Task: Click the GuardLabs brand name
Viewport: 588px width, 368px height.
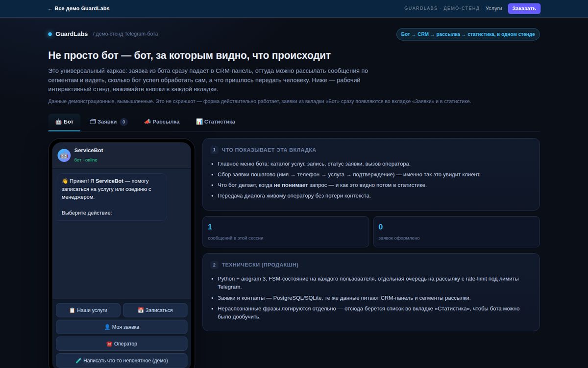Action: point(72,34)
